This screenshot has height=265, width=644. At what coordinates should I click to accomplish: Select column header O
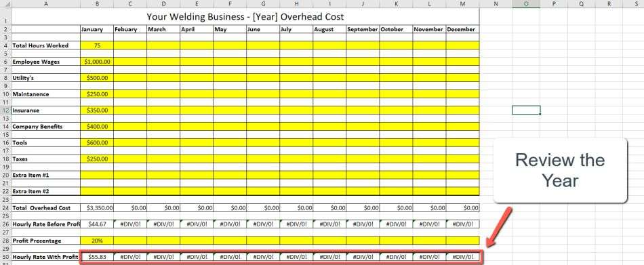[526, 3]
